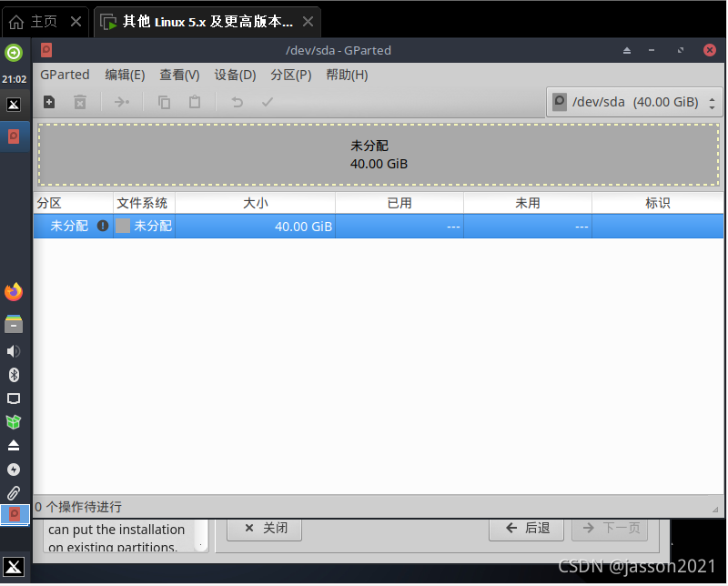Click the GParted task icon in side panel
Viewport: 728px width, 586px height.
14,136
